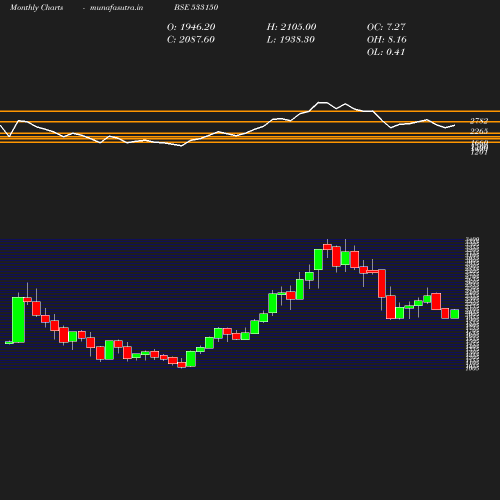Select the open price 'O: 1946.20'
Viewport: 500px width, 500px height.
click(x=191, y=27)
